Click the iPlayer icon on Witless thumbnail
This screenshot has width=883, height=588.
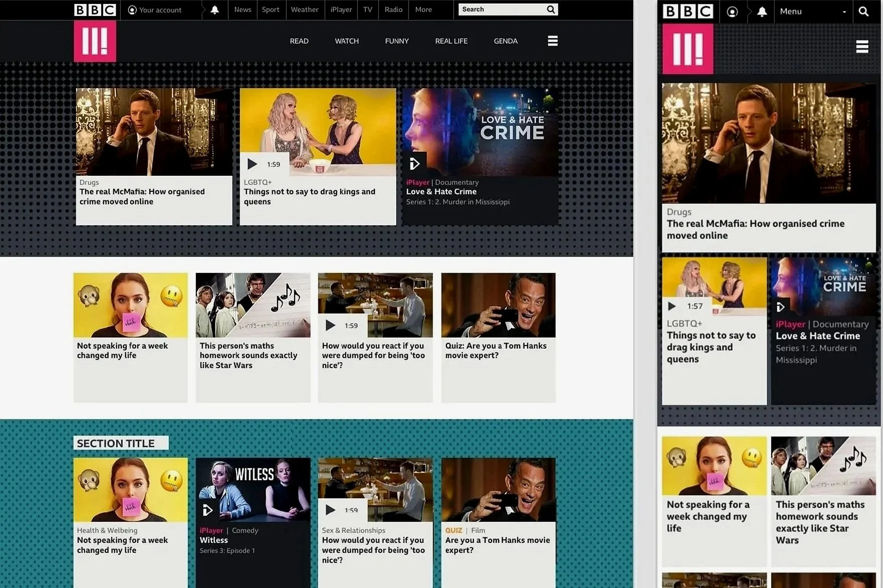[x=207, y=510]
